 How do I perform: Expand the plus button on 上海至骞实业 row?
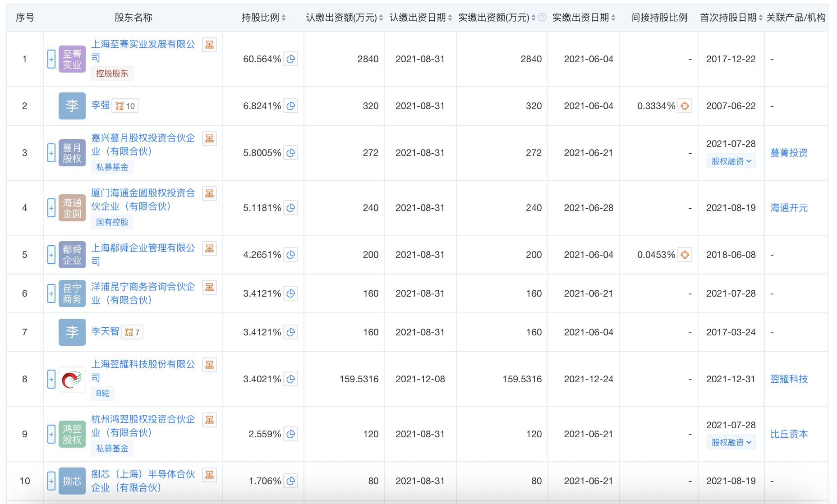pos(51,59)
